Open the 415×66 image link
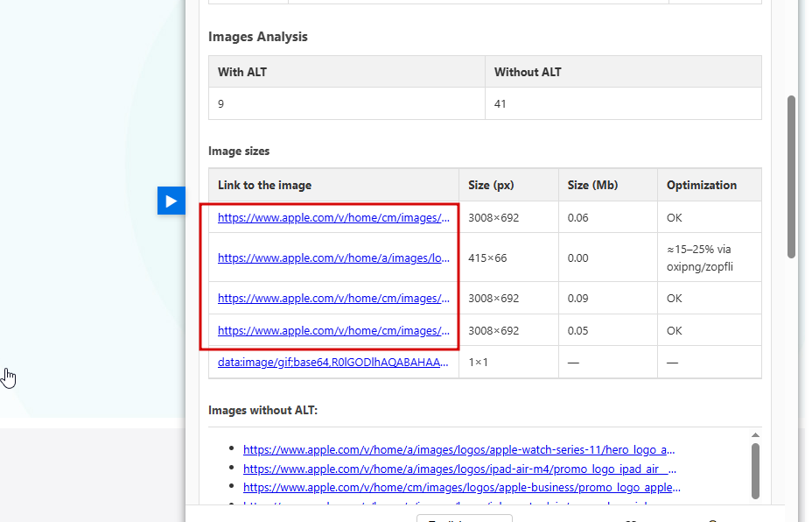 pyautogui.click(x=333, y=257)
